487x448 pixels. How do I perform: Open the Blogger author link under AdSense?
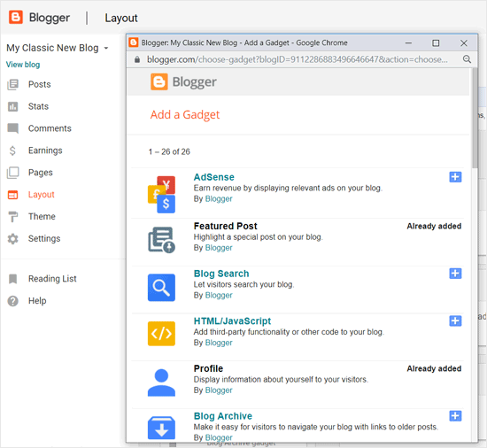(x=219, y=198)
